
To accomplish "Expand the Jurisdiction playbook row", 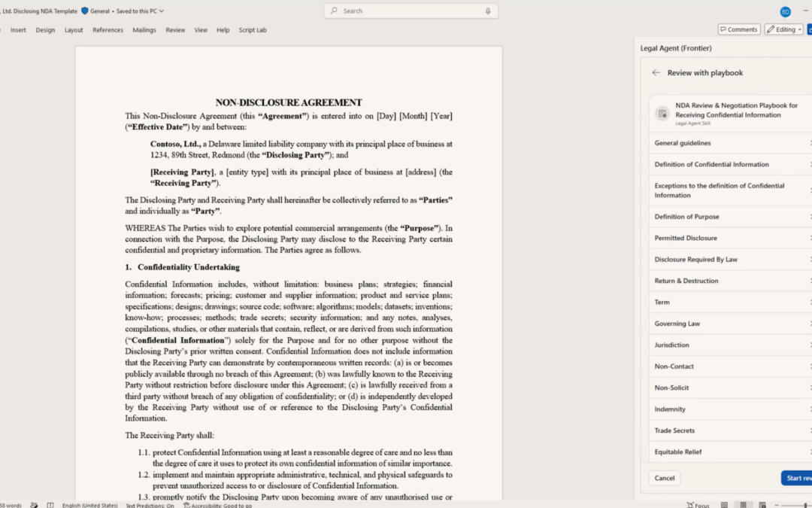I will pyautogui.click(x=730, y=345).
